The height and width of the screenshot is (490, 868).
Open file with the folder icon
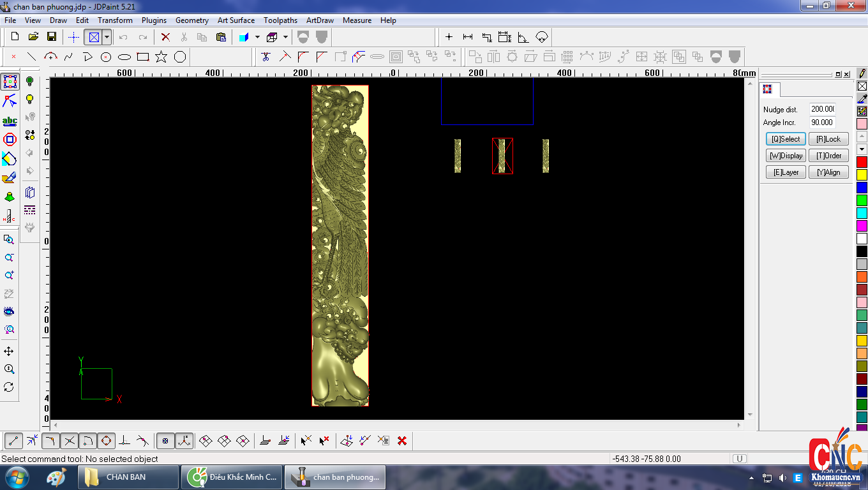coord(33,37)
